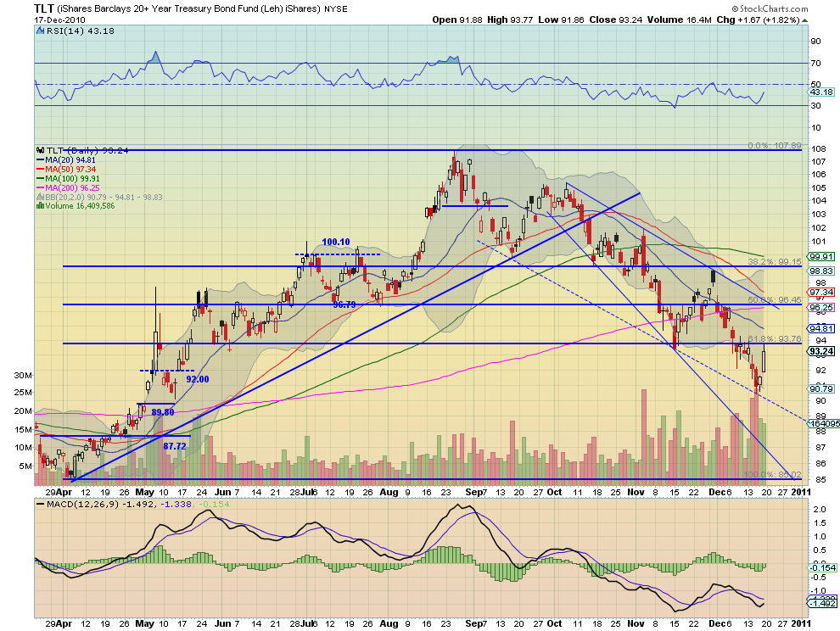Image resolution: width=840 pixels, height=631 pixels.
Task: Click the red MA(50) legend line swatch
Action: [40, 170]
